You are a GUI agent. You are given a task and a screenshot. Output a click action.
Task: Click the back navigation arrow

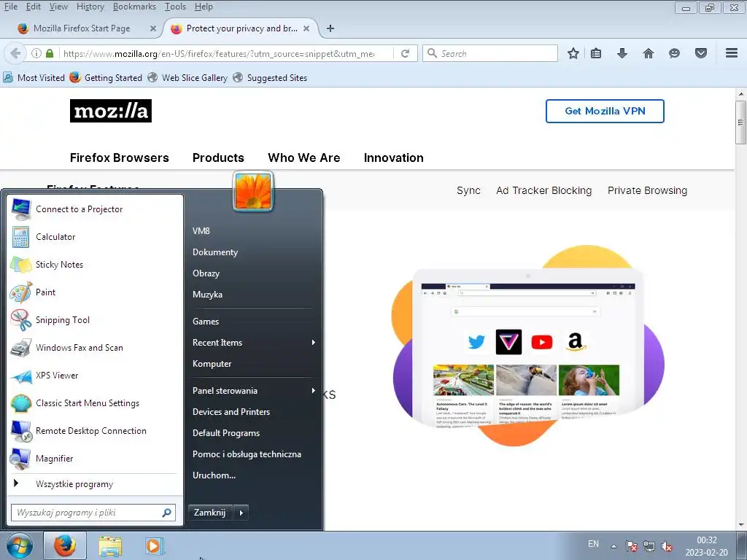click(15, 53)
